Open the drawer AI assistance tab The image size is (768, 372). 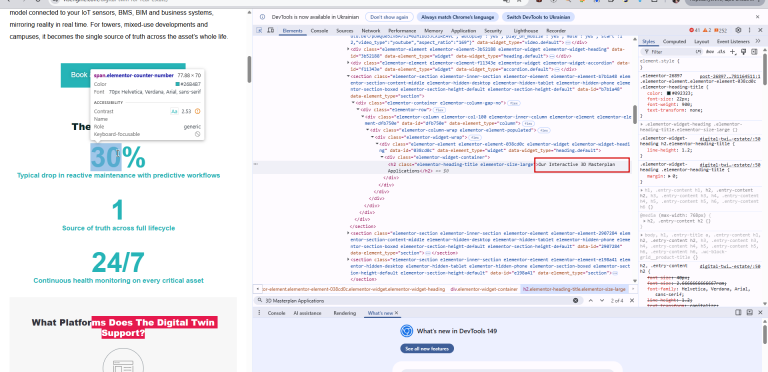[308, 313]
